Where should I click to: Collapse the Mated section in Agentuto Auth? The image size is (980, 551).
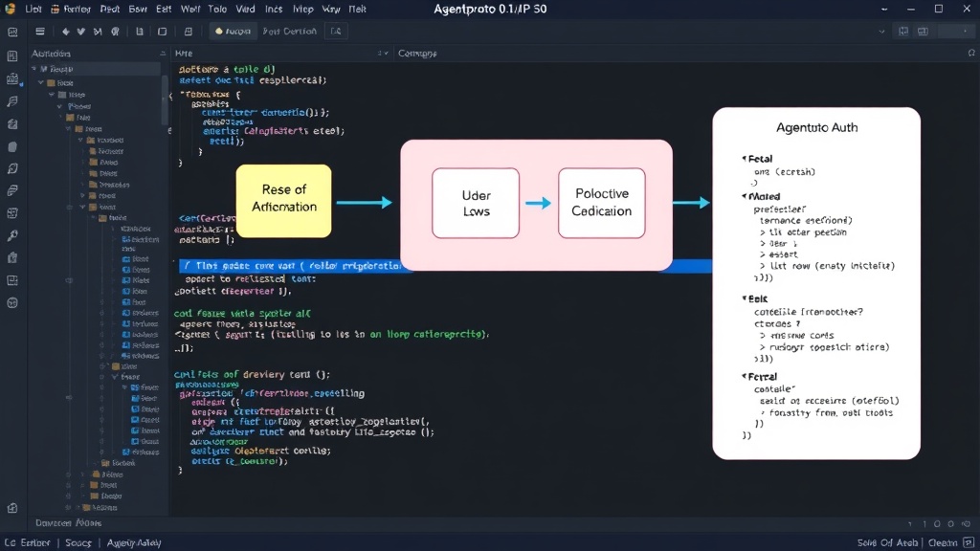point(745,196)
